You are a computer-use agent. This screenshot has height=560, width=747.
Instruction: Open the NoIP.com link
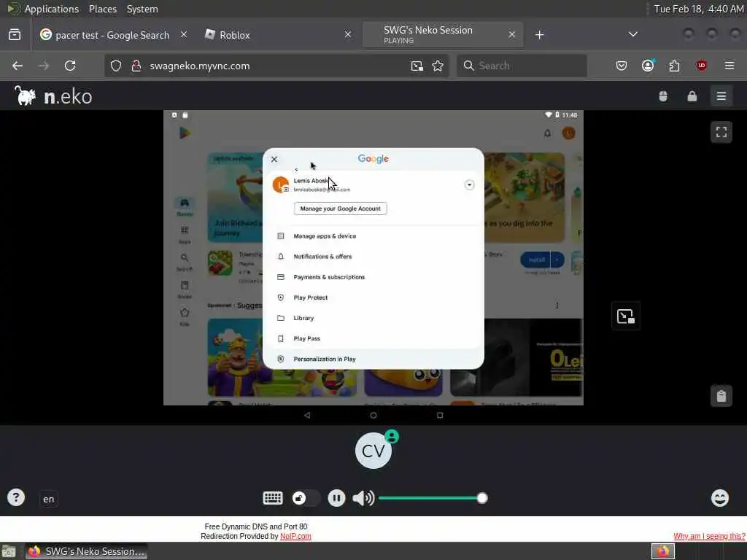[295, 536]
